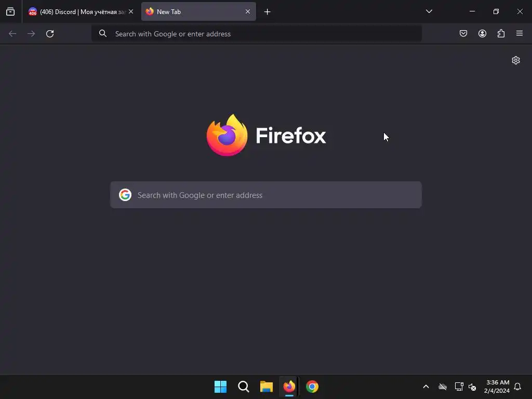Image resolution: width=532 pixels, height=399 pixels.
Task: Click the Google logo in search box
Action: tap(125, 195)
